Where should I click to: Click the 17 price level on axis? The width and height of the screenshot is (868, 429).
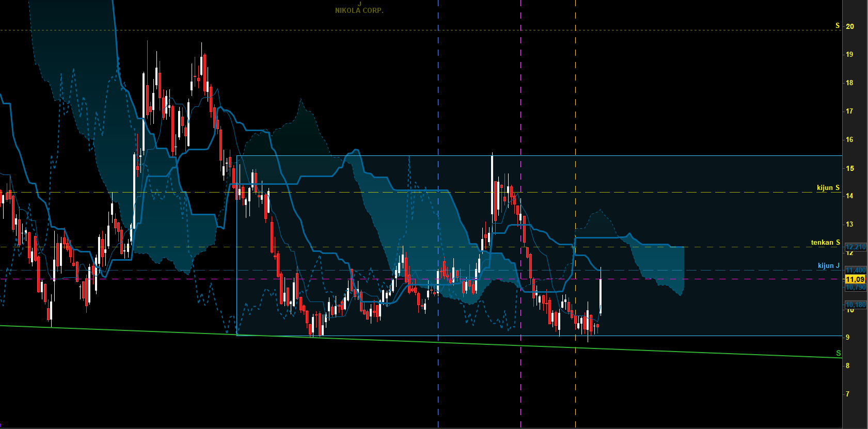click(849, 111)
